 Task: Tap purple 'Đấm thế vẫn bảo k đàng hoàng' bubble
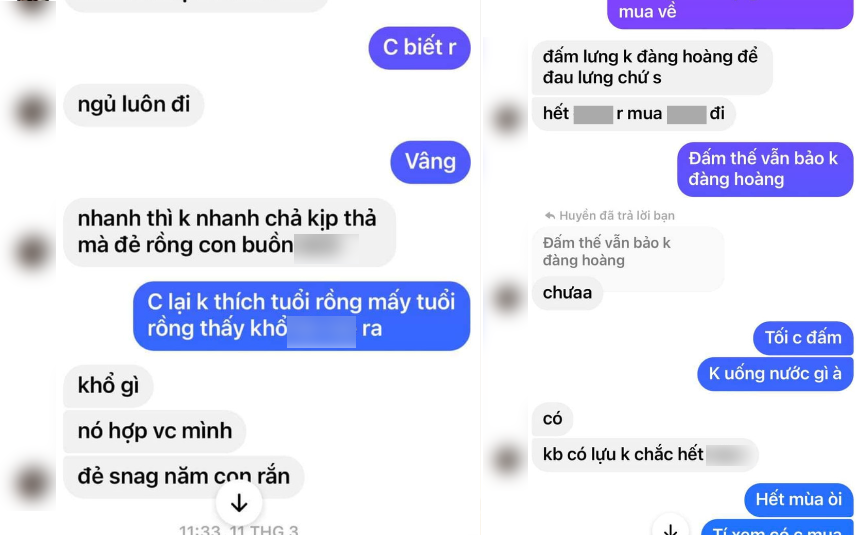click(765, 169)
